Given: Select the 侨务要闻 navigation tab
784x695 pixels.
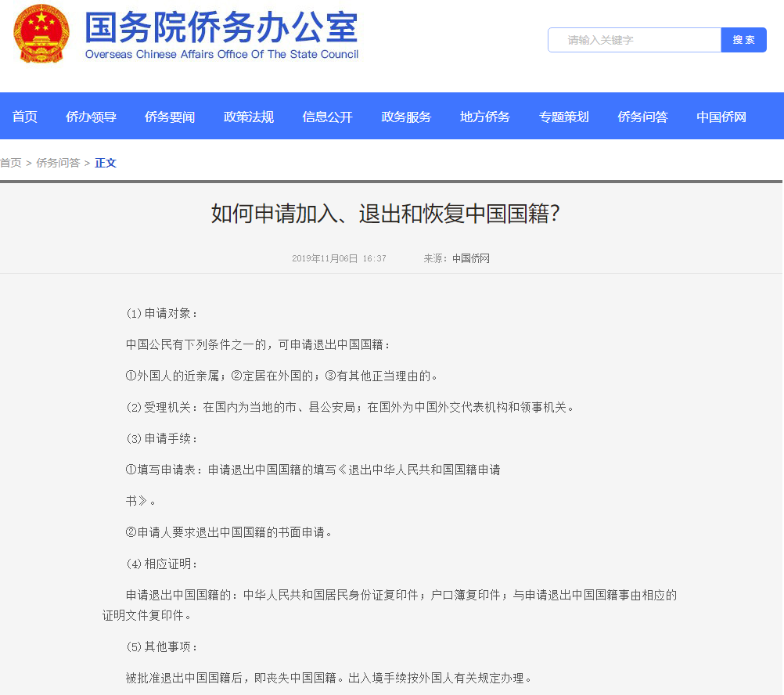Looking at the screenshot, I should point(170,115).
